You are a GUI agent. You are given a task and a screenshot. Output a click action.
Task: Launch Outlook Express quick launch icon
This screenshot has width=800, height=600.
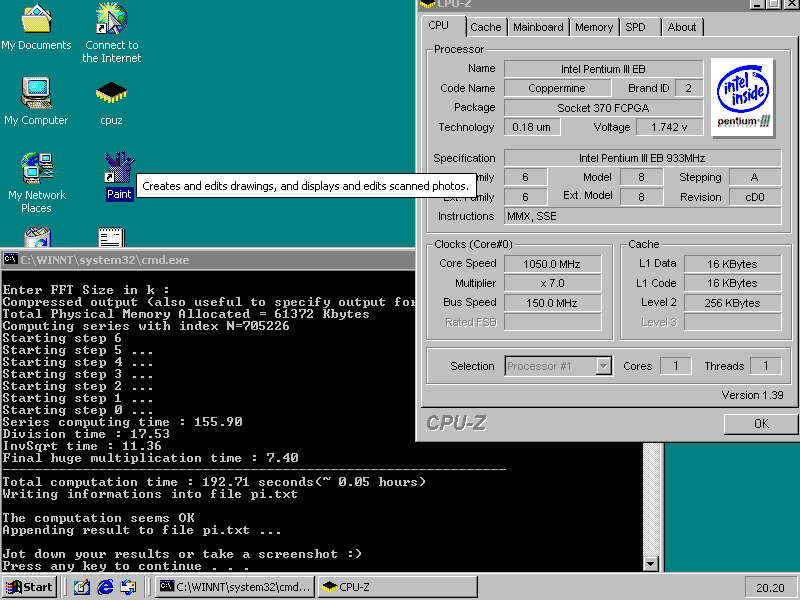coord(129,587)
